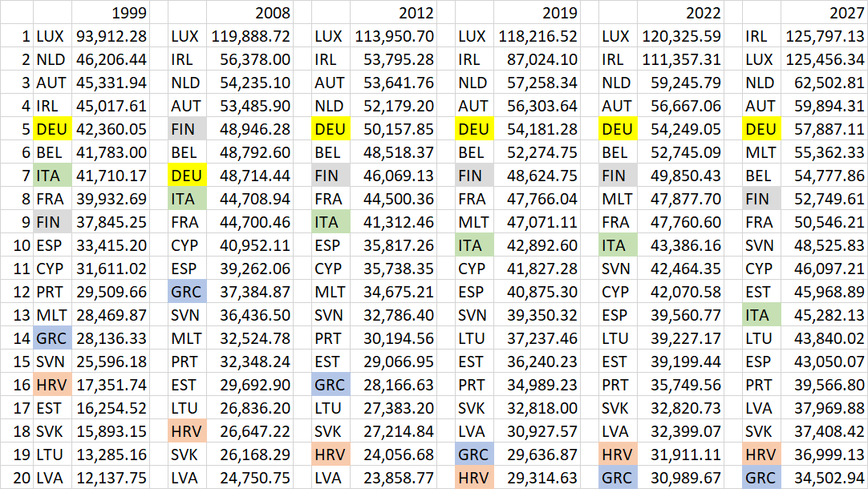Click the IRL value 87,024.10
Viewport: 868px width, 489px height.
click(x=537, y=59)
